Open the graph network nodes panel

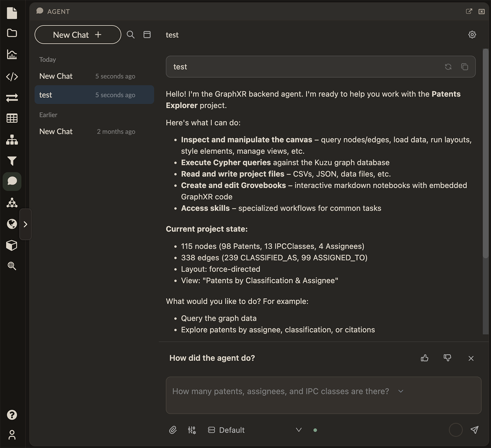12,203
